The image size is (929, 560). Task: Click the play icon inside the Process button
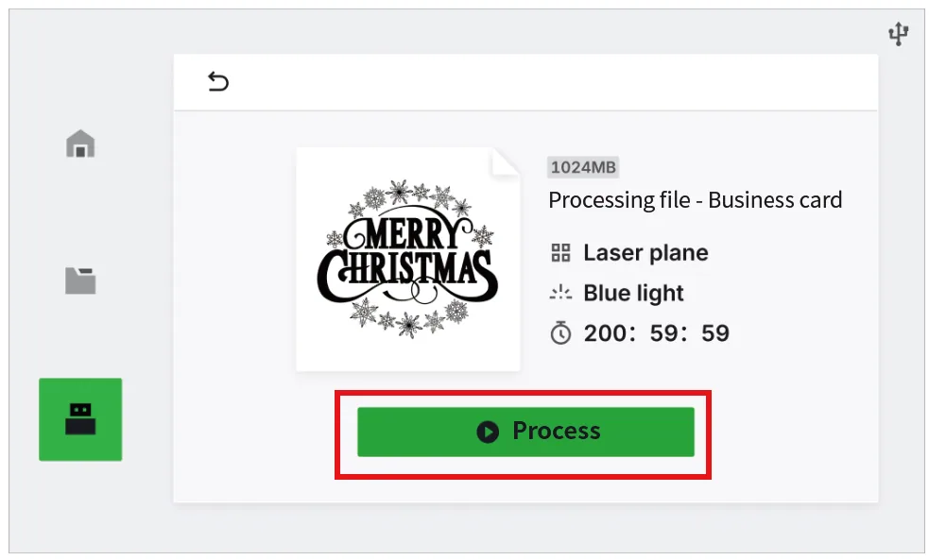[x=488, y=432]
